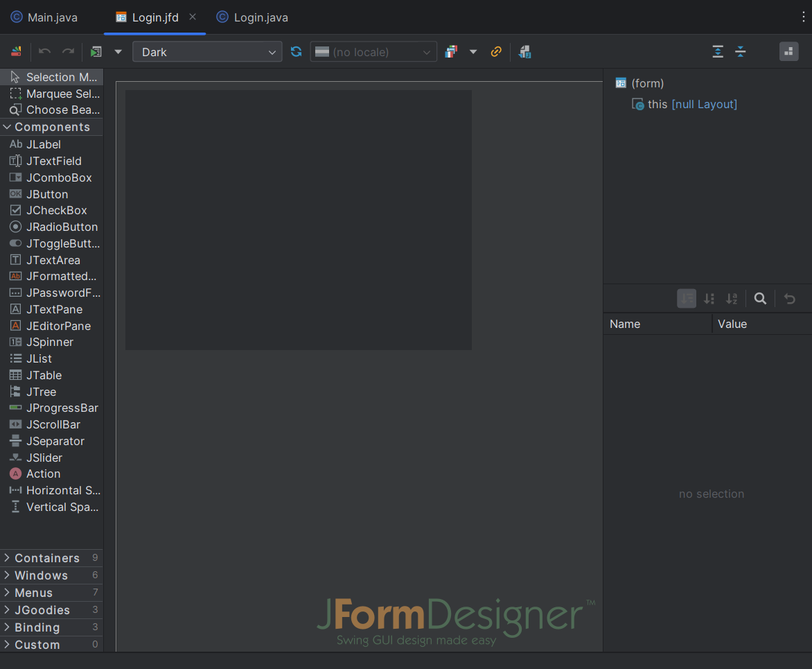The width and height of the screenshot is (812, 669).
Task: Pick Vertical Spacer from the palette
Action: [x=52, y=507]
